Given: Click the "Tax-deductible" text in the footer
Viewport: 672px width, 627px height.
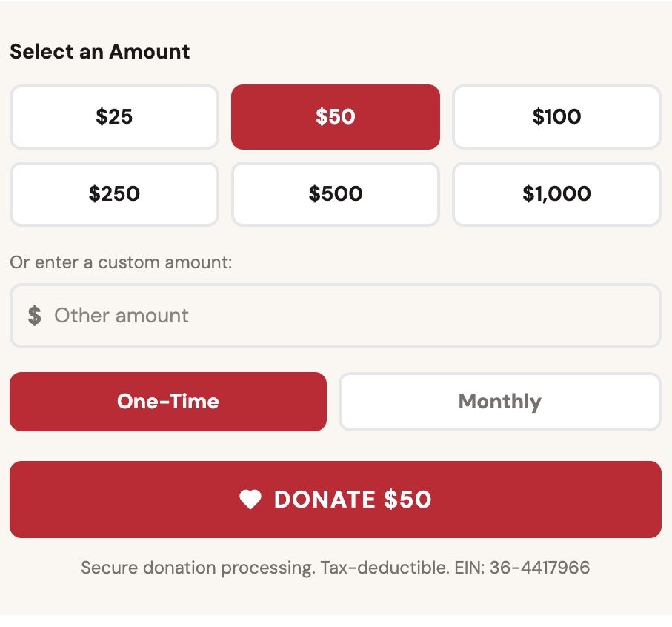Looking at the screenshot, I should tap(385, 568).
